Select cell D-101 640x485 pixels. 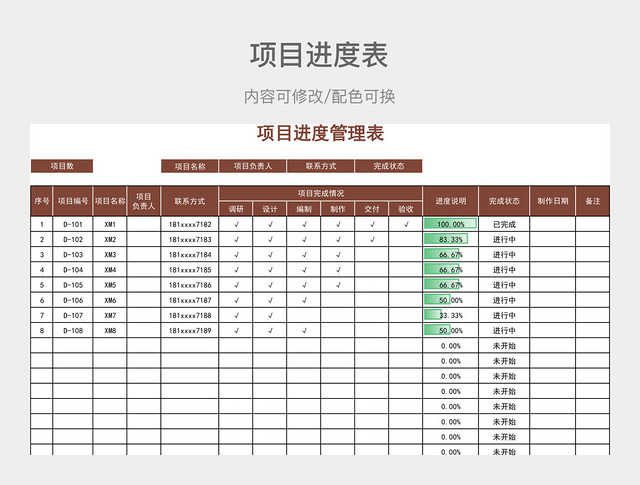click(x=73, y=224)
